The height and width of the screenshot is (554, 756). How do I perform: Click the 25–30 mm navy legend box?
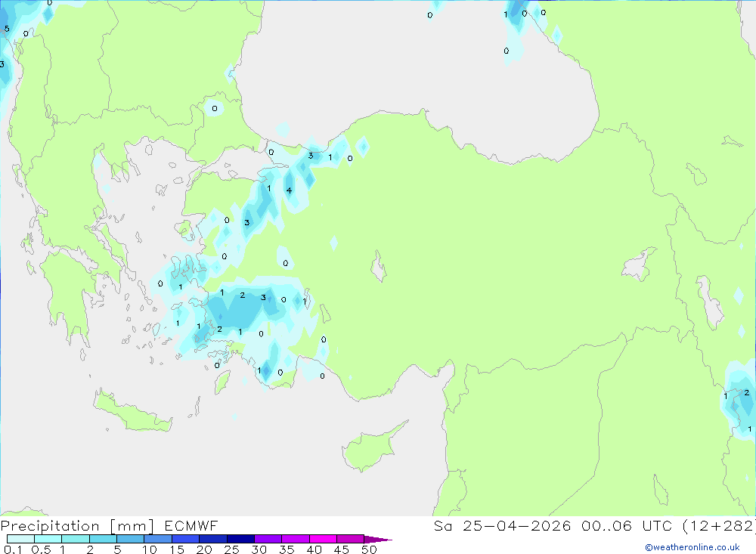pyautogui.click(x=240, y=539)
